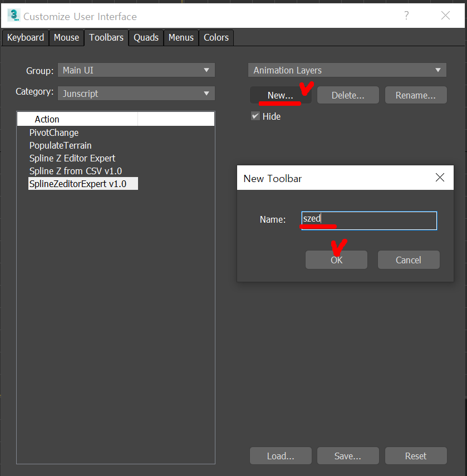467x476 pixels.
Task: Open the Group dropdown showing Main UI
Action: 136,70
